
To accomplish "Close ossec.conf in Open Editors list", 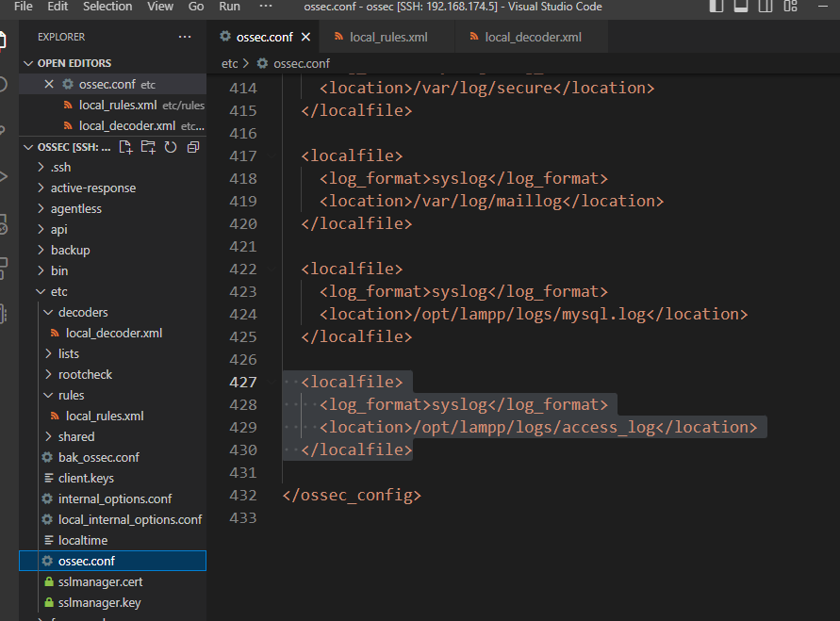I will [x=49, y=84].
